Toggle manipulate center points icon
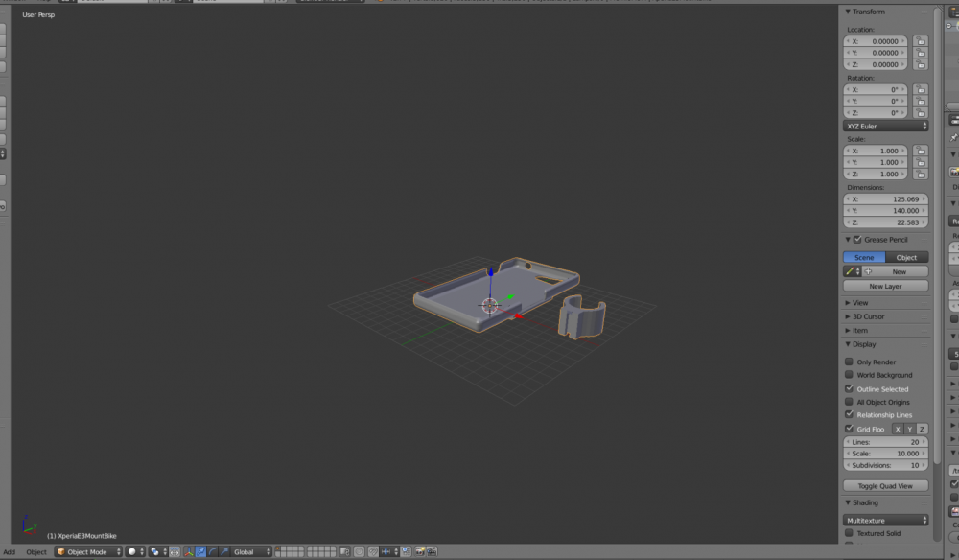 [175, 552]
